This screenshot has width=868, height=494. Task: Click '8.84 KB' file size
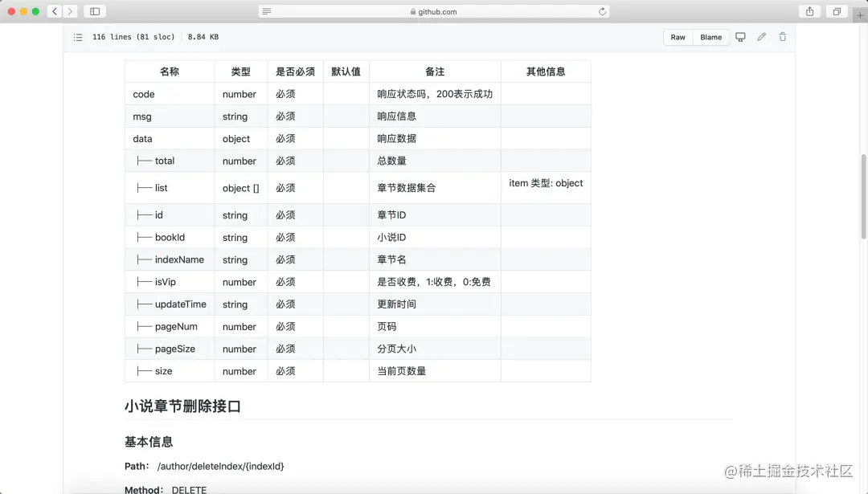pos(203,37)
